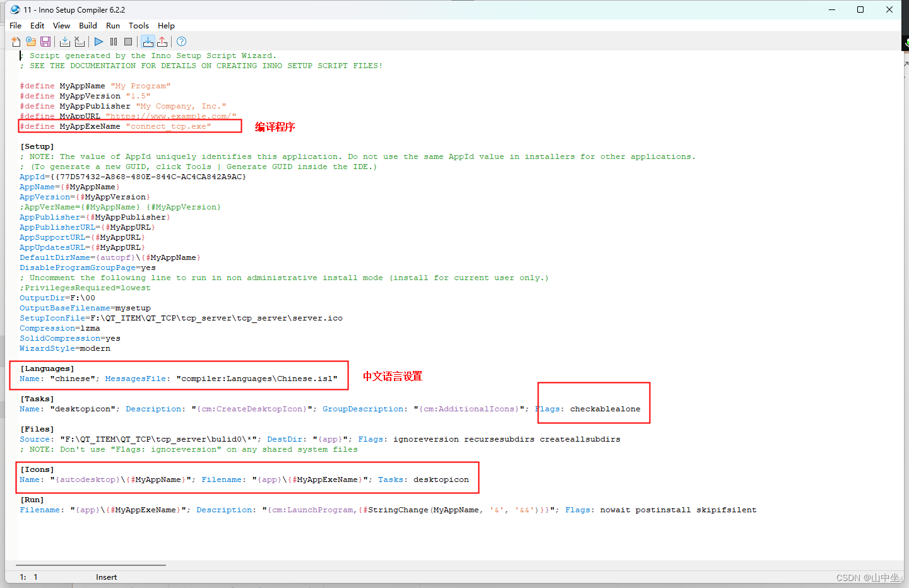Click the Insert mode status bar indicator

(106, 577)
